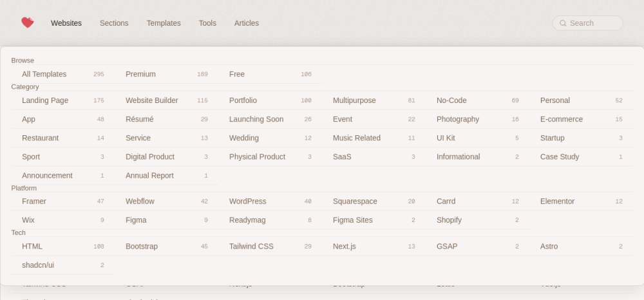Choose the Wedding category
The width and height of the screenshot is (644, 300).
[270, 138]
